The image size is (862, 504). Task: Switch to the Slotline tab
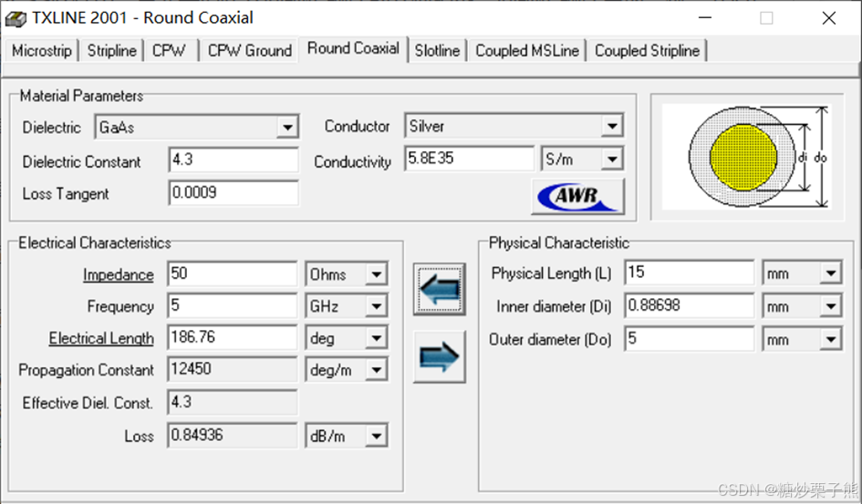(437, 50)
